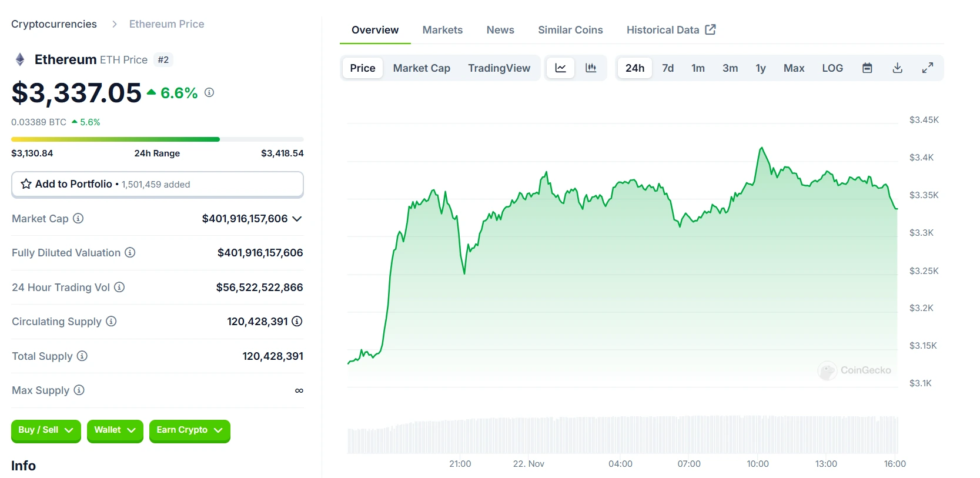This screenshot has height=478, width=980.
Task: Click the $3,418.54 range high value
Action: pyautogui.click(x=282, y=153)
